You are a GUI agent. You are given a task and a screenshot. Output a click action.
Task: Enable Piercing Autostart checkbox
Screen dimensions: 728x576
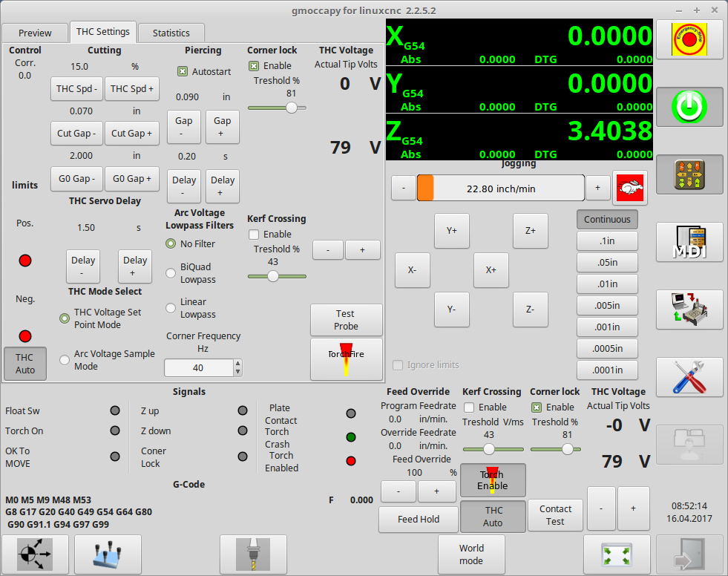(x=183, y=71)
